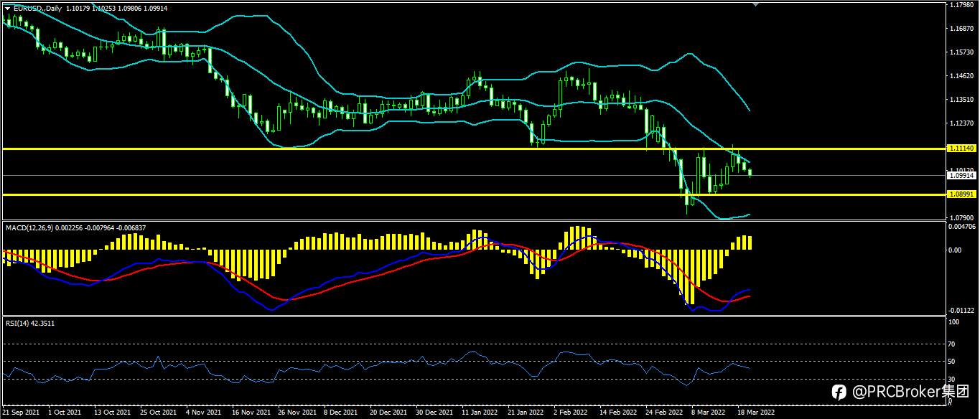Click the 18 Mar 2022 date label
980x419 pixels.
click(756, 413)
